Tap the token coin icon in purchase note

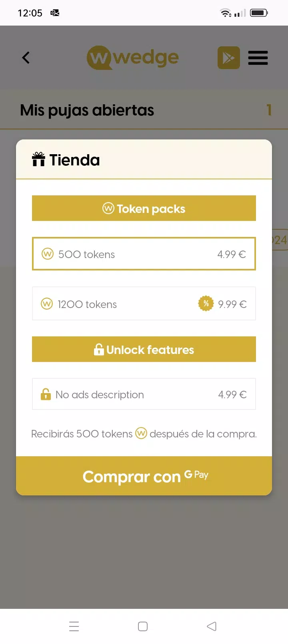[x=141, y=433]
